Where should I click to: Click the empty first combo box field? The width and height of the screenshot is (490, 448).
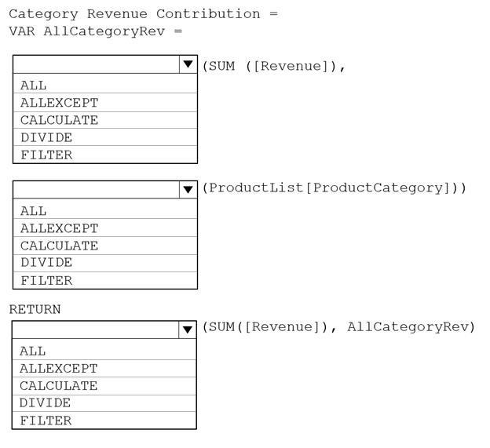pyautogui.click(x=97, y=64)
